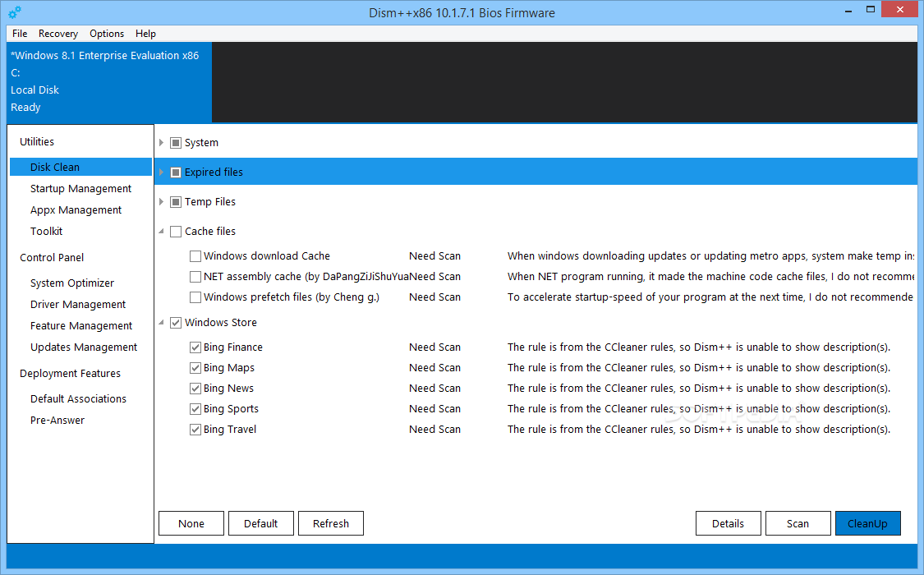Viewport: 924px width, 575px height.
Task: Open Appx Management in the sidebar
Action: 76,209
